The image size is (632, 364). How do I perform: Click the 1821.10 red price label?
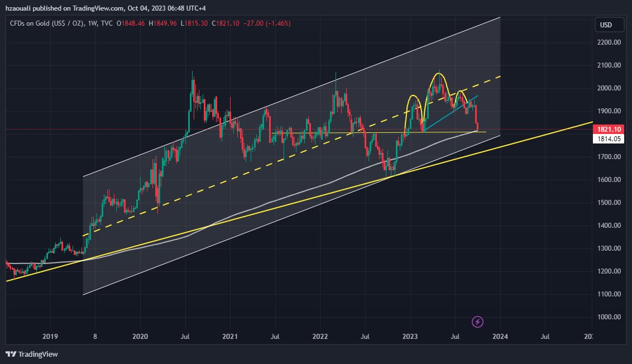608,129
